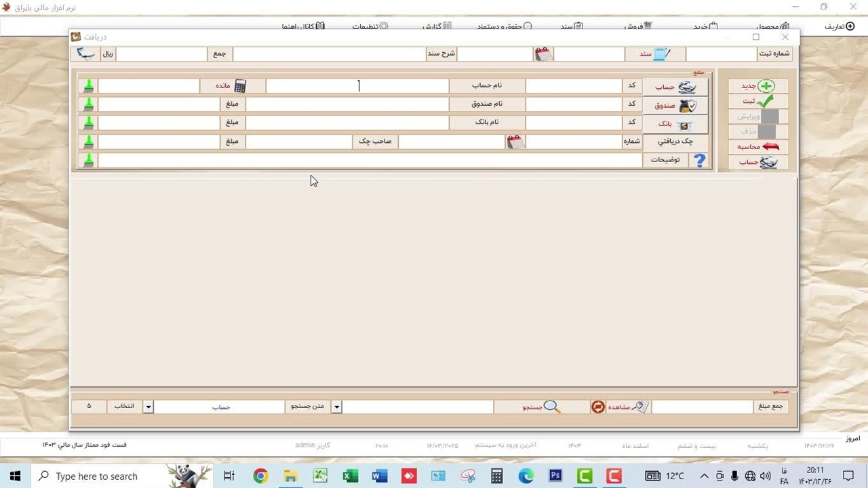The image size is (868, 488).
Task: Open the calendar icon in the cheque row
Action: point(516,142)
